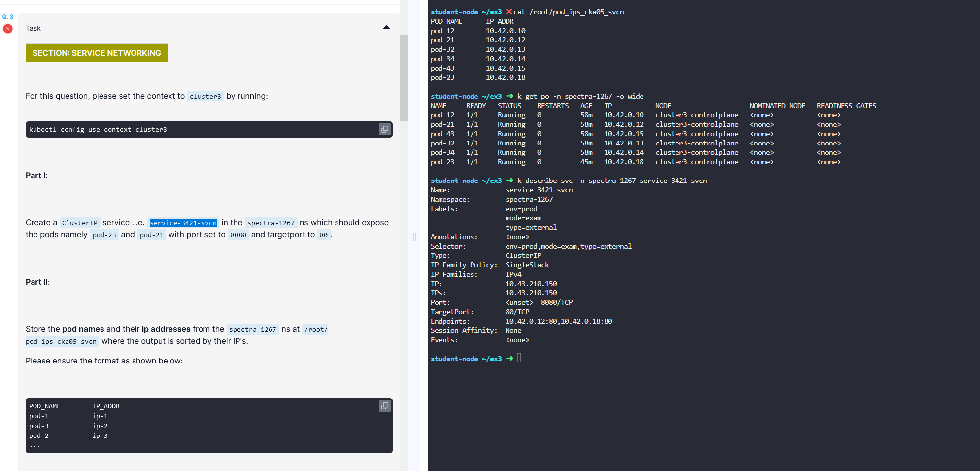Click the highlighted service-3421-svcn chip in the task
The width and height of the screenshot is (980, 471).
pyautogui.click(x=183, y=223)
